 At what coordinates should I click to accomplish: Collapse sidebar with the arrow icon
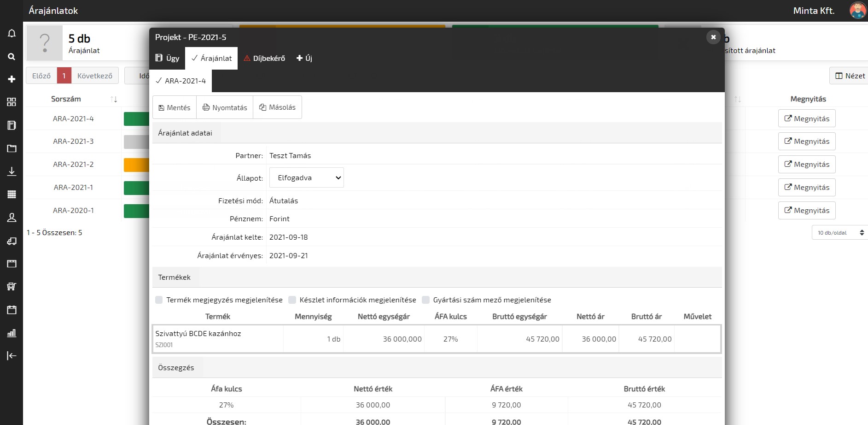[x=12, y=355]
